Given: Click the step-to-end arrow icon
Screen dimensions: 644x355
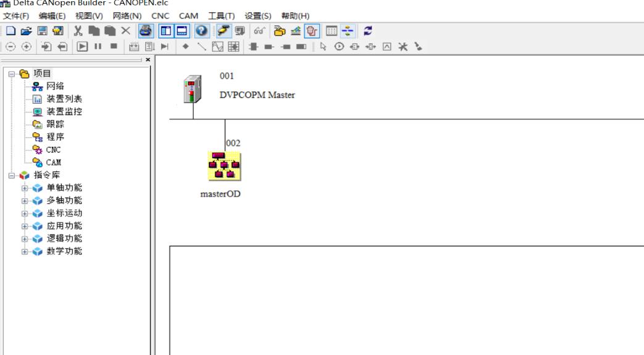Looking at the screenshot, I should point(165,46).
